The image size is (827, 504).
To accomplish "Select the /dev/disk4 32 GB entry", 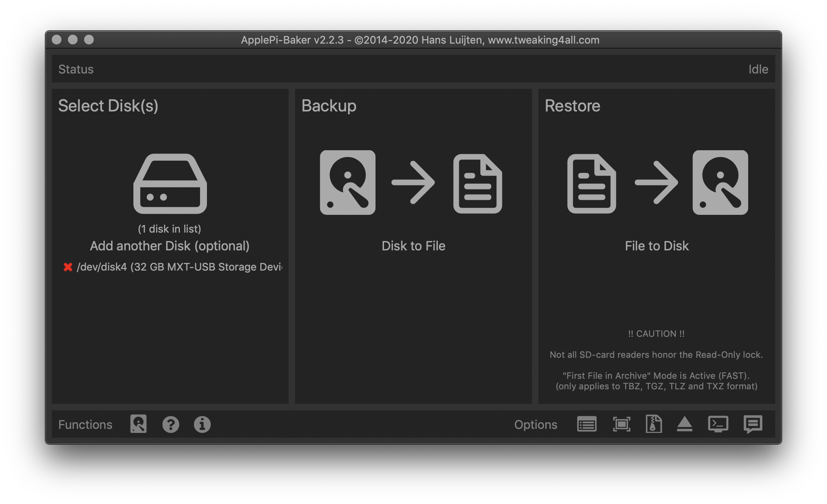I will point(179,267).
